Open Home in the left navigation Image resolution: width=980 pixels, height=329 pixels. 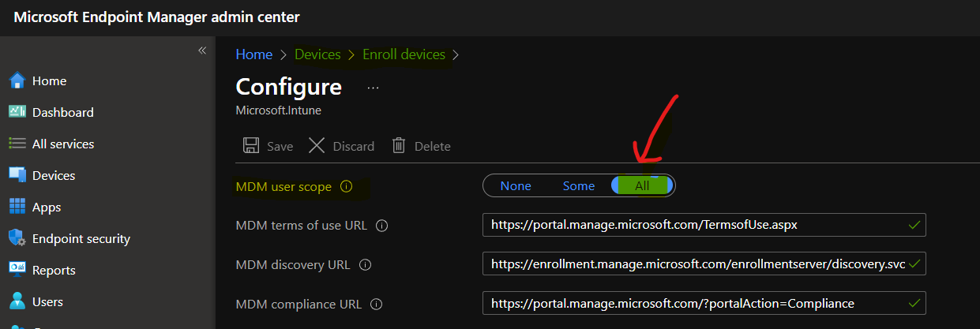[49, 80]
